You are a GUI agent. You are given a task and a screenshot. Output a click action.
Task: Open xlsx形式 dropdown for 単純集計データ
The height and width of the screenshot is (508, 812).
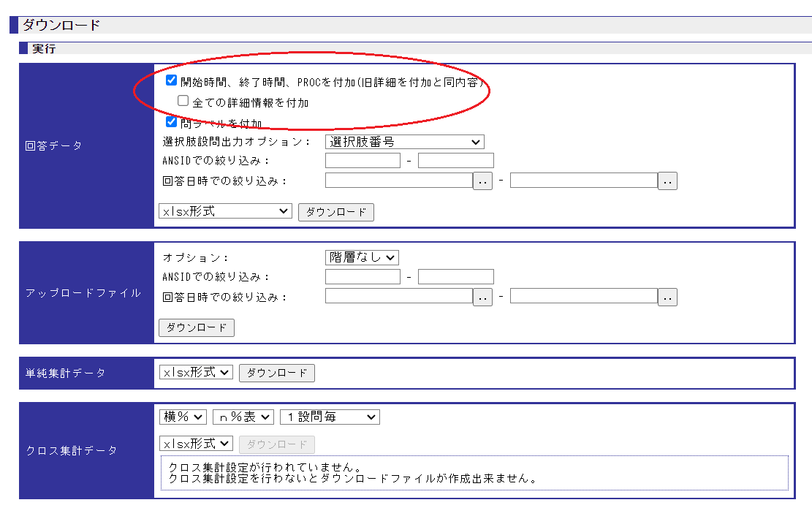196,372
